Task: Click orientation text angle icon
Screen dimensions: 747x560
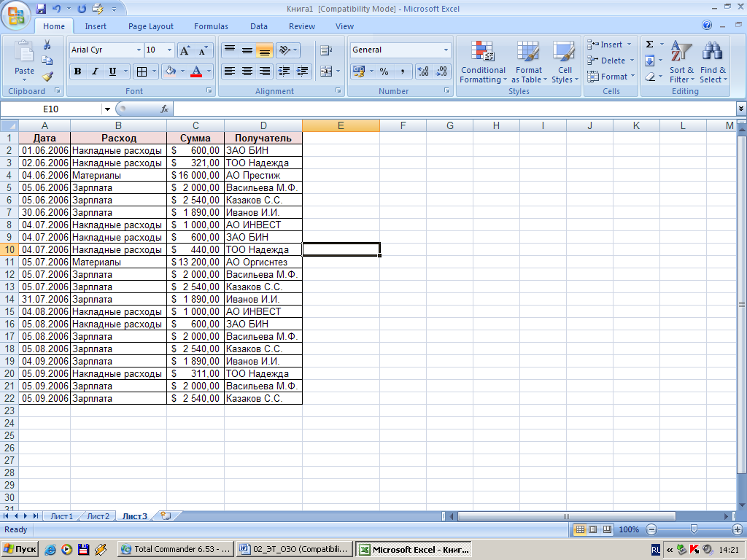Action: click(285, 50)
